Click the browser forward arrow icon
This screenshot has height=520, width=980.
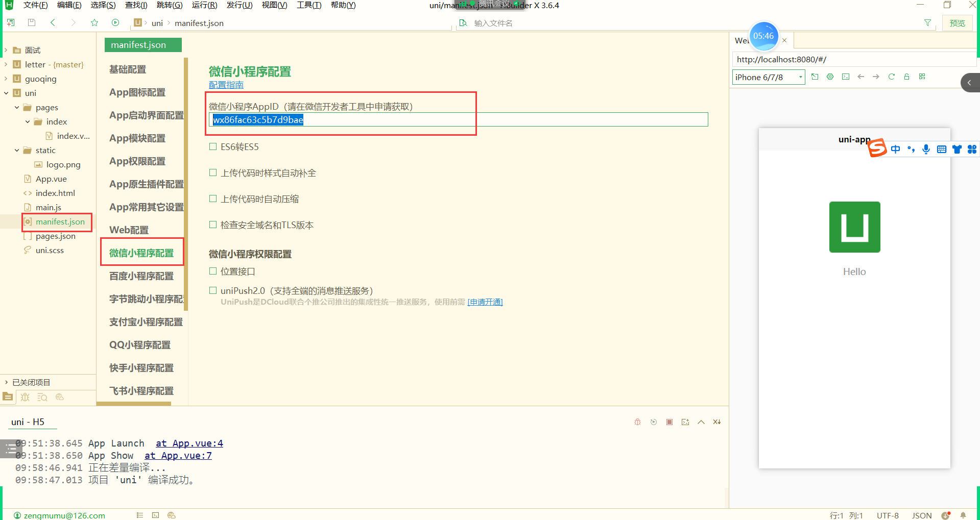(x=876, y=77)
